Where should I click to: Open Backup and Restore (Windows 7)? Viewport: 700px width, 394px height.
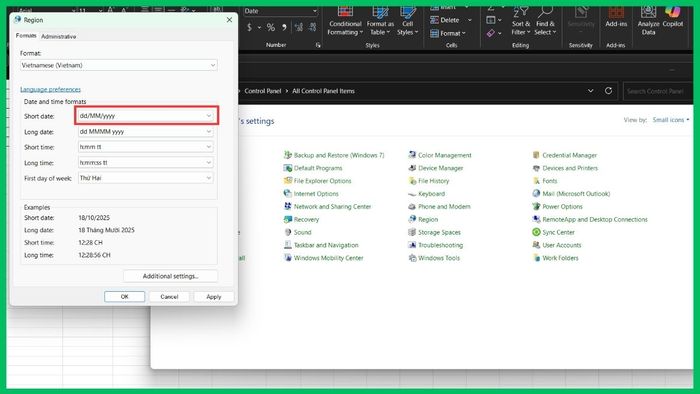(333, 155)
